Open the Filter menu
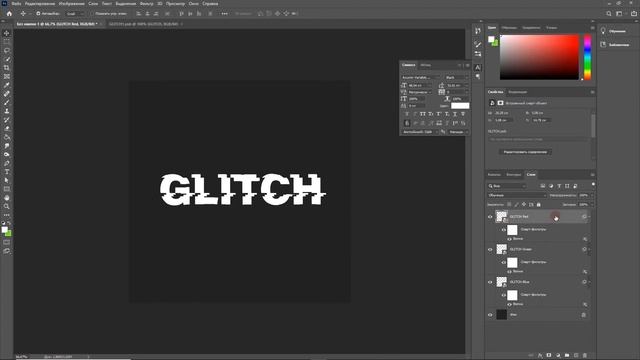The image size is (640, 360). 147,3
